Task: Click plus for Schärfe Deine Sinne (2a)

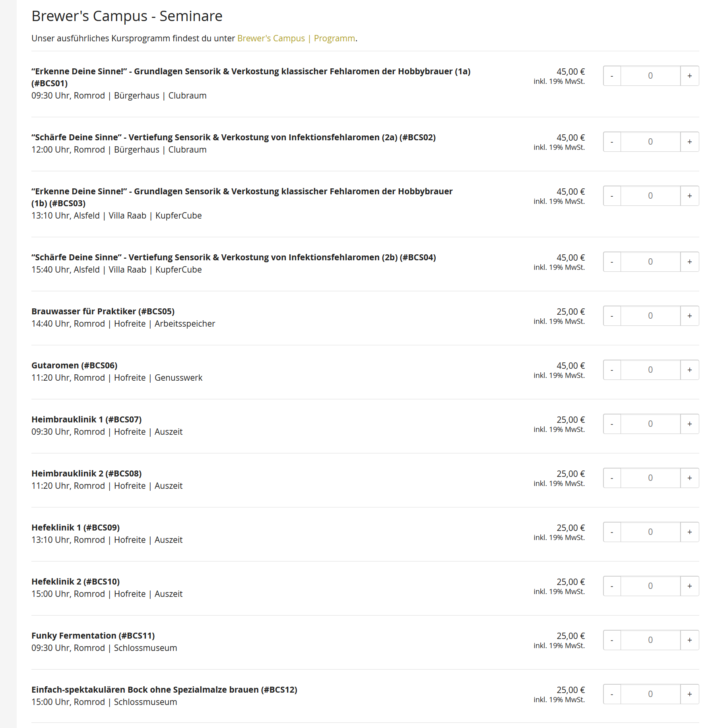Action: click(x=689, y=142)
